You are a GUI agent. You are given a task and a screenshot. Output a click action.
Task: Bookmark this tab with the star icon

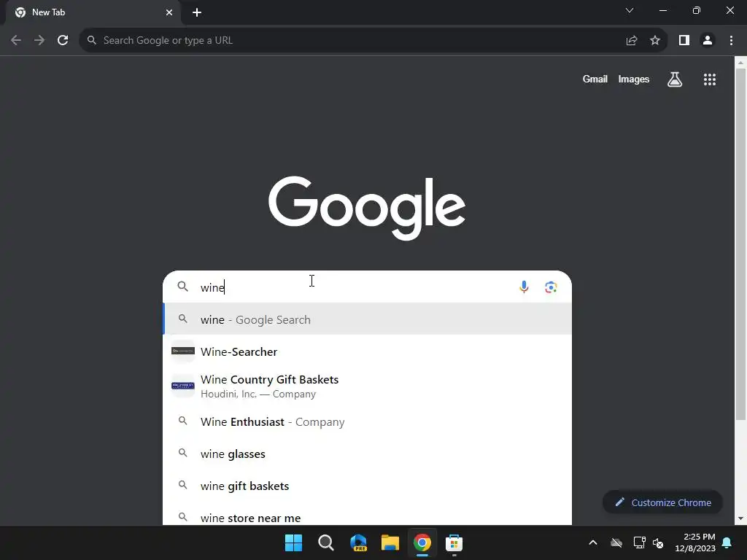655,41
